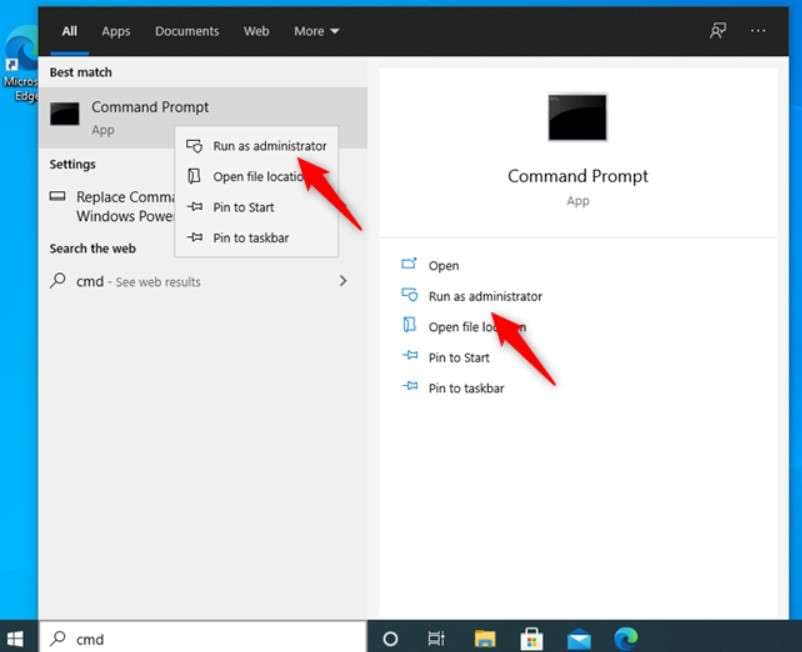Click Pin to taskbar in preview pane
The image size is (802, 652).
tap(466, 388)
